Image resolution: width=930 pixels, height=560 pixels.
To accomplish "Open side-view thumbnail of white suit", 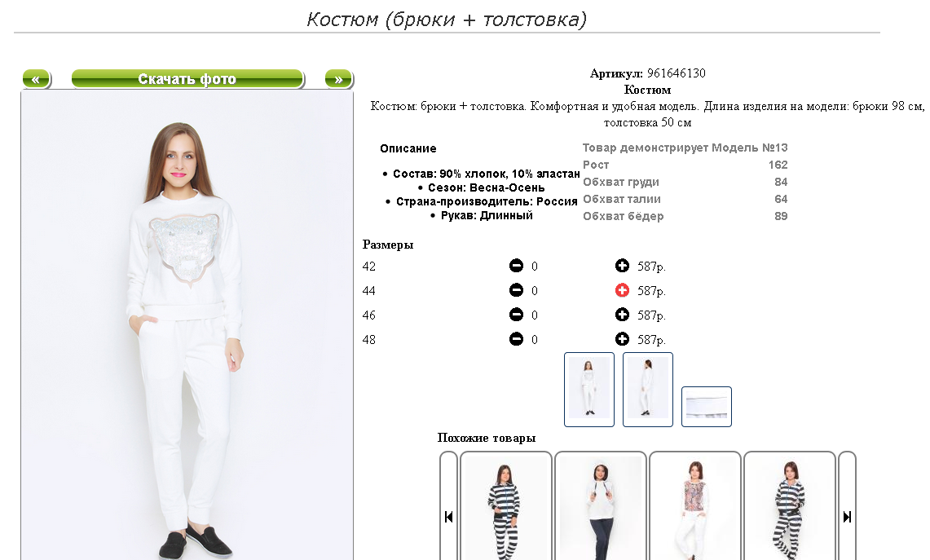I will tap(648, 389).
